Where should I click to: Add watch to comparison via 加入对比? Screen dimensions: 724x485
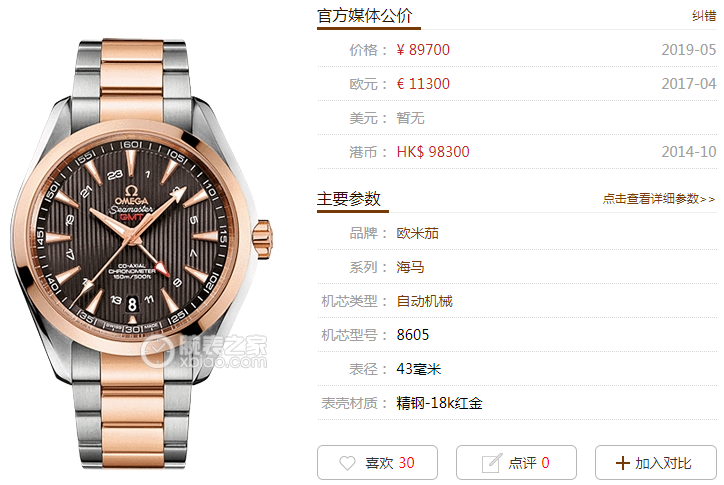coord(656,462)
